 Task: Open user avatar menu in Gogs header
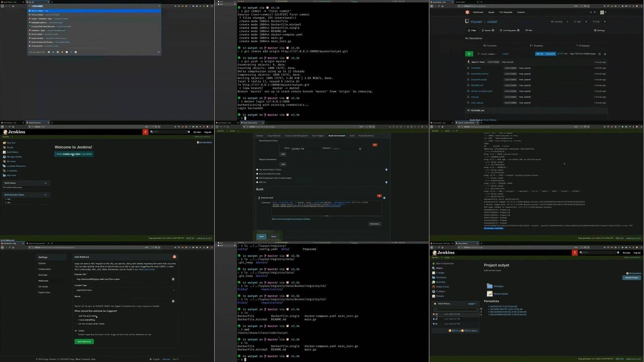click(603, 12)
